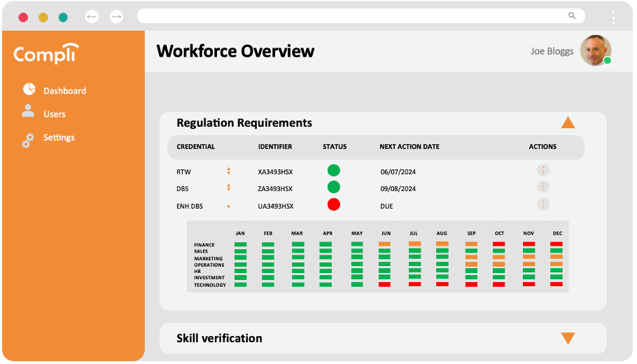Toggle the RTW row sort arrows
The width and height of the screenshot is (637, 364).
click(x=229, y=171)
